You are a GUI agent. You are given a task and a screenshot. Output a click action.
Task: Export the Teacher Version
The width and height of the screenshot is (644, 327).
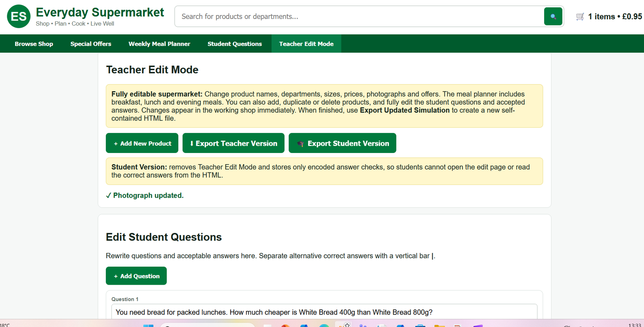tap(233, 143)
